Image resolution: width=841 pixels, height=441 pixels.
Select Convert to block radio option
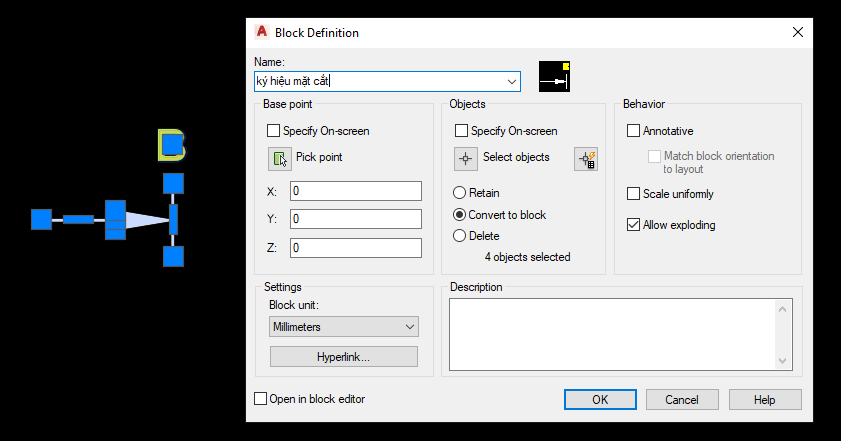tap(460, 215)
